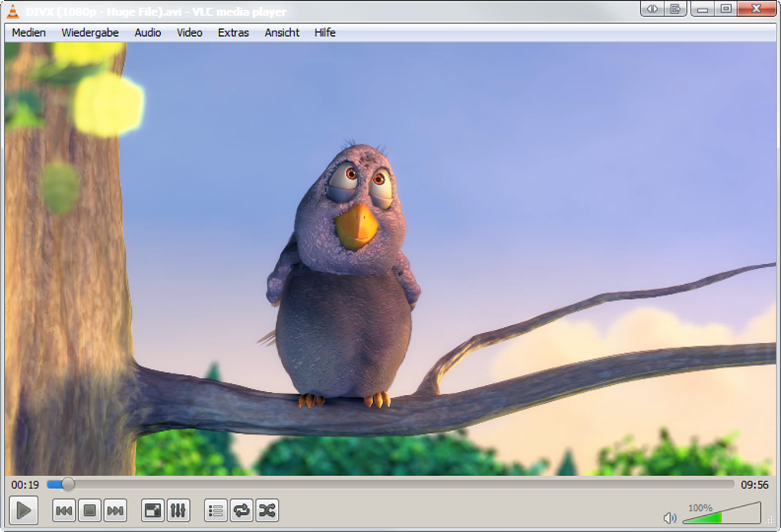Viewport: 781px width, 532px height.
Task: Maximize the VLC window
Action: 726,9
